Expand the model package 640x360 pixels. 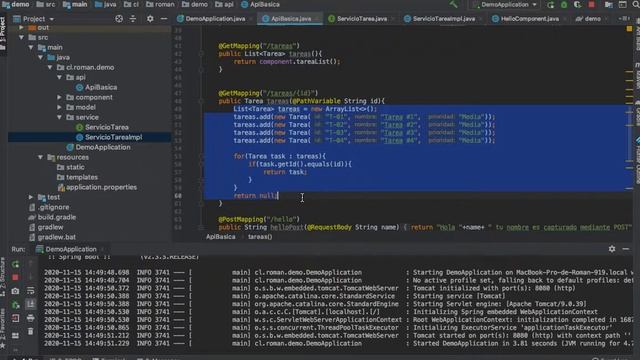tap(60, 107)
